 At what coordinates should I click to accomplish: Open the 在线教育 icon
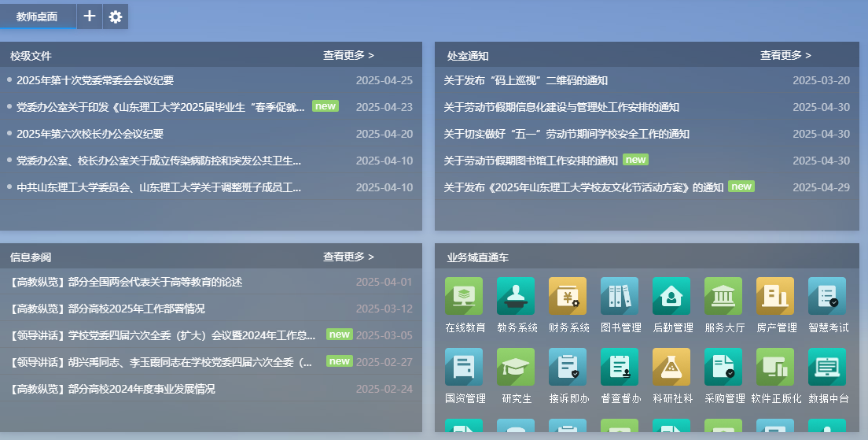pyautogui.click(x=464, y=296)
